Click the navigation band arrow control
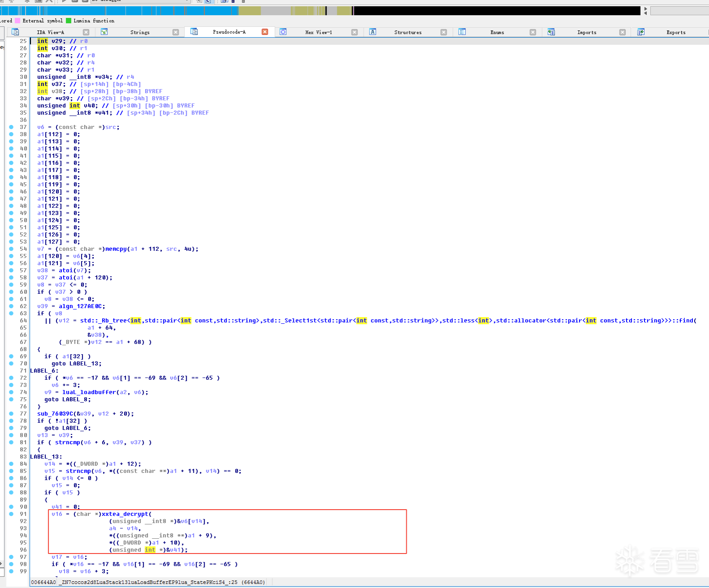 [x=645, y=11]
